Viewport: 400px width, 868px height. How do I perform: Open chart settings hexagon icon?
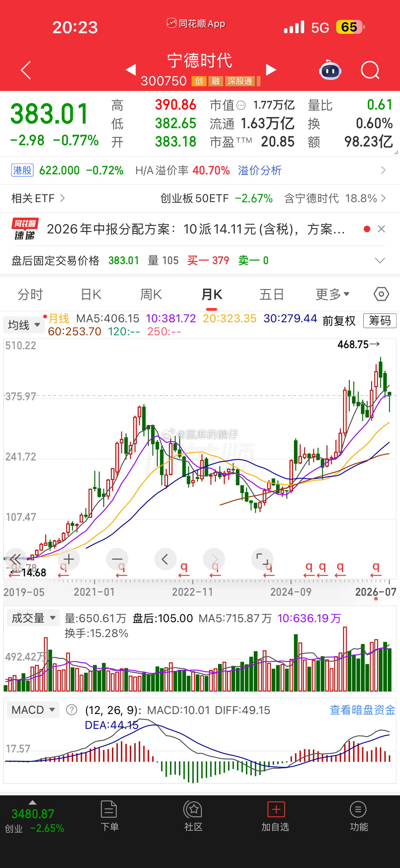pos(381,294)
